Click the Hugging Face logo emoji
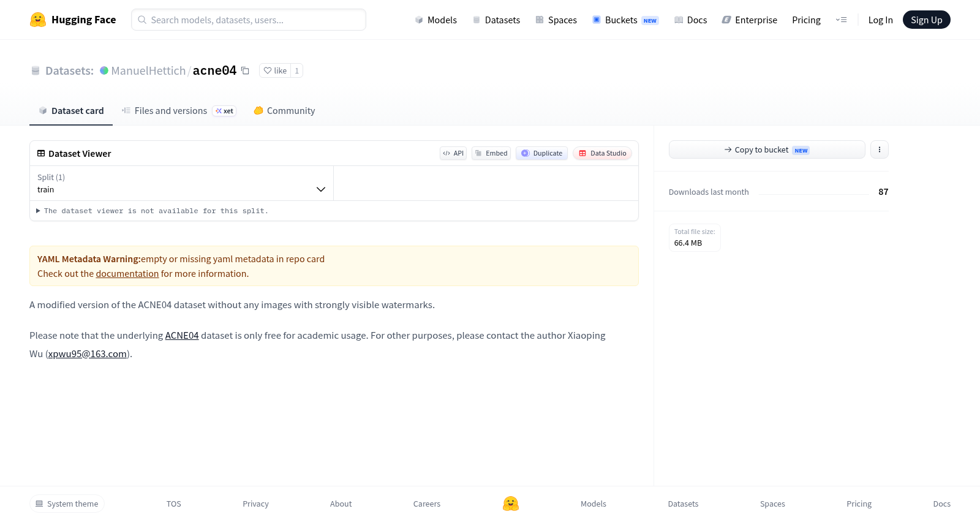This screenshot has height=525, width=980. coord(38,20)
